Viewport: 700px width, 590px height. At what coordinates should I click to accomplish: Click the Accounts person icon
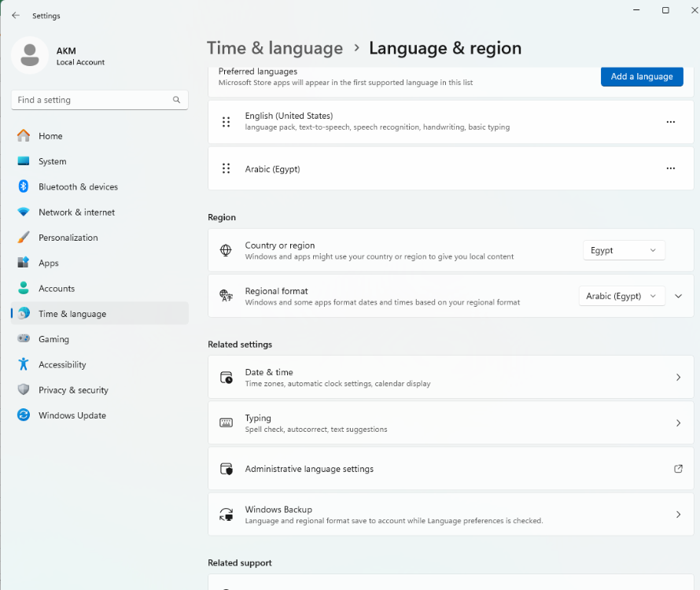click(24, 288)
